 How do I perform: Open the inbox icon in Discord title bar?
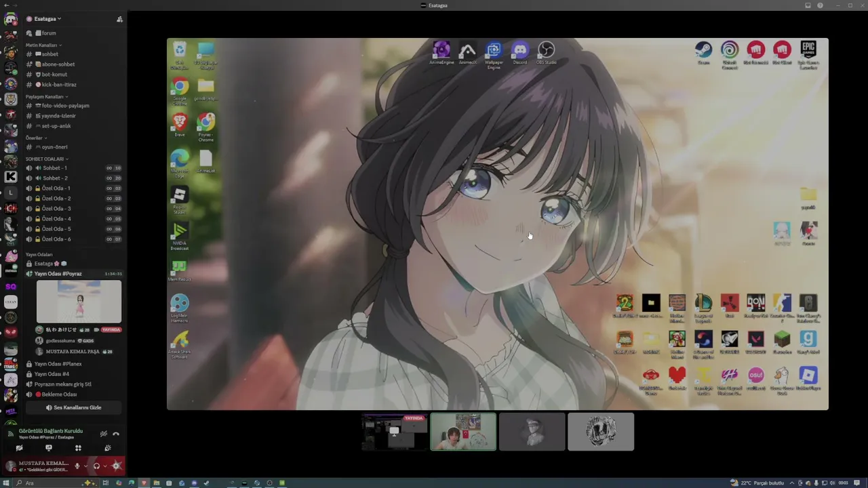click(808, 5)
